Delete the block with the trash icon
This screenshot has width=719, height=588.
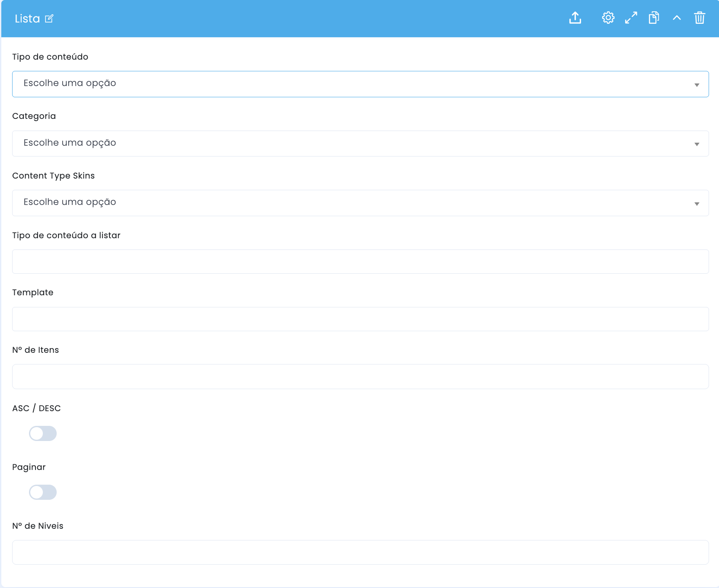[x=700, y=18]
